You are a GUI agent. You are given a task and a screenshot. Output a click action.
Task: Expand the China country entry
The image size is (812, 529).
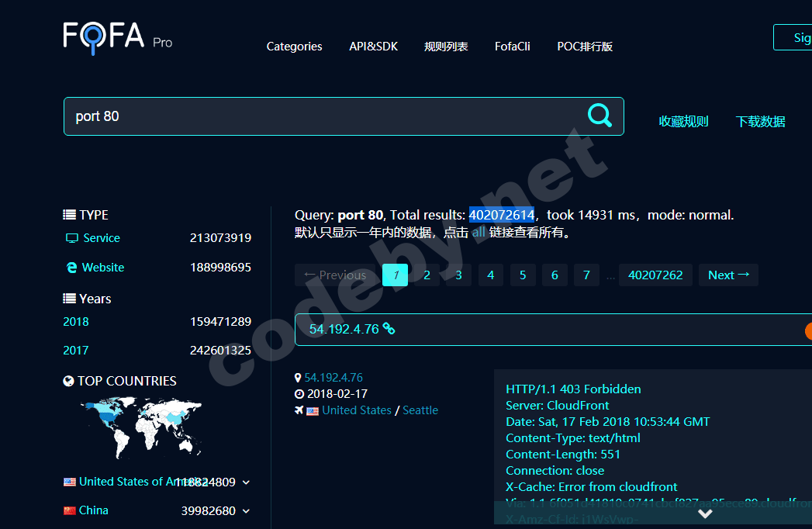(246, 511)
